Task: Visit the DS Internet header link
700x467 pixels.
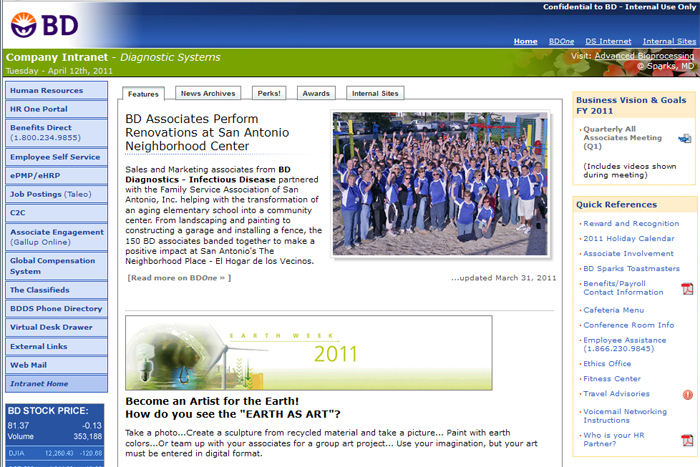Action: pos(608,41)
